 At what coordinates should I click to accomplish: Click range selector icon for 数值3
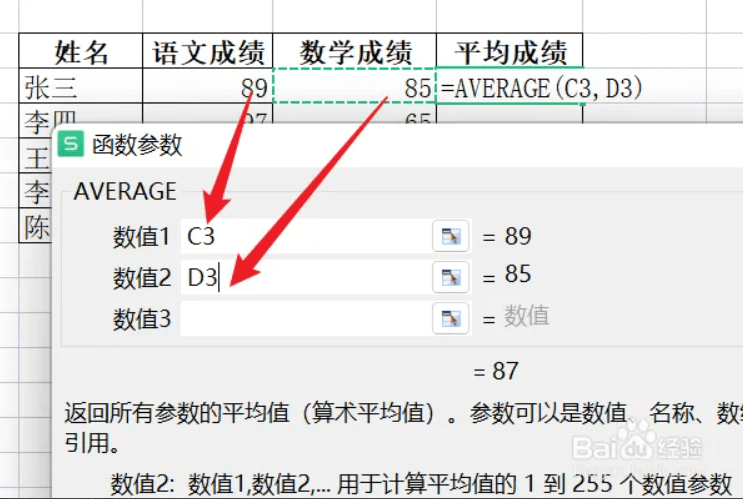coord(451,318)
